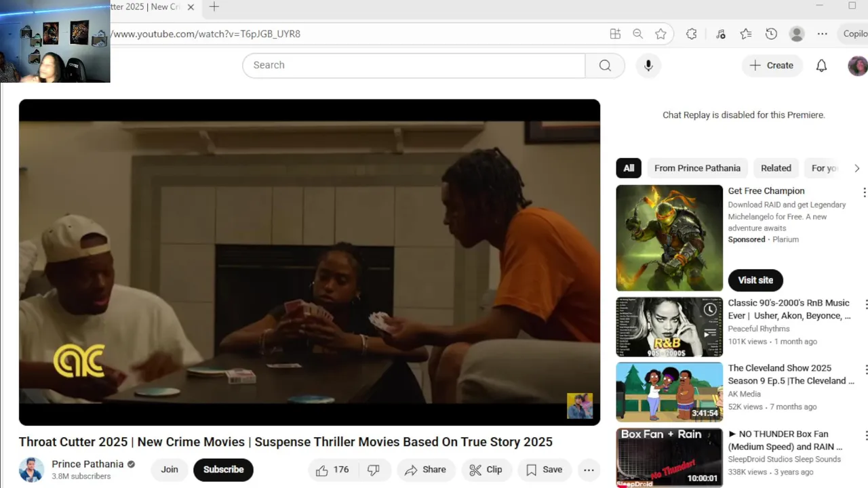868x488 pixels.
Task: Open the RAID Michelangelo ad thumbnail
Action: click(x=669, y=238)
